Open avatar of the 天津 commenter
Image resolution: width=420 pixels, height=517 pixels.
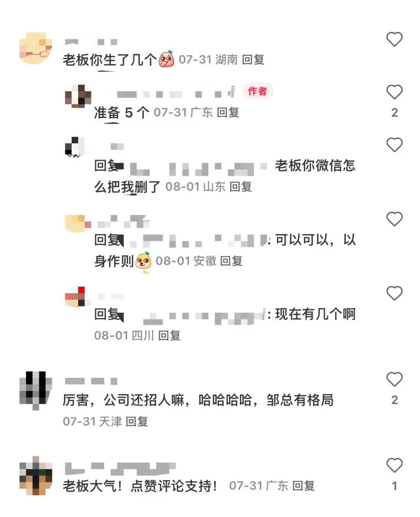point(36,390)
